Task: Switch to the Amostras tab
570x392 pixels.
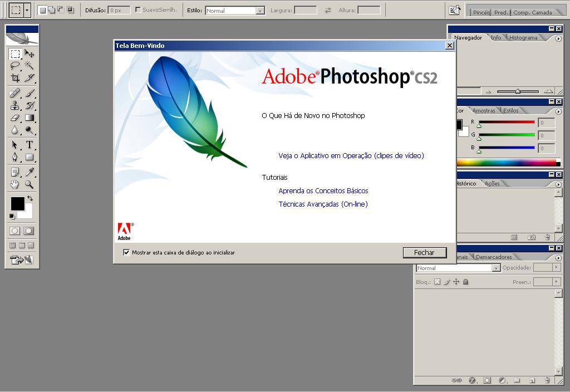Action: pyautogui.click(x=484, y=111)
